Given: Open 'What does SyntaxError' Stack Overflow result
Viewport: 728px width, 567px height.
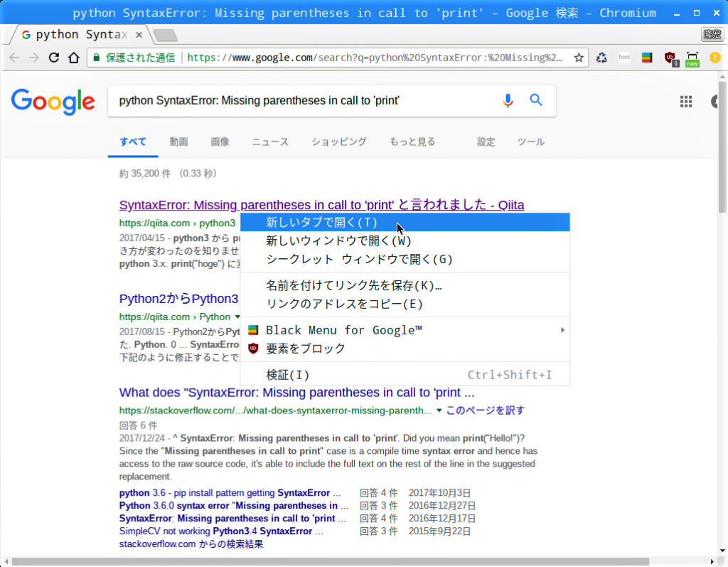Looking at the screenshot, I should 296,393.
